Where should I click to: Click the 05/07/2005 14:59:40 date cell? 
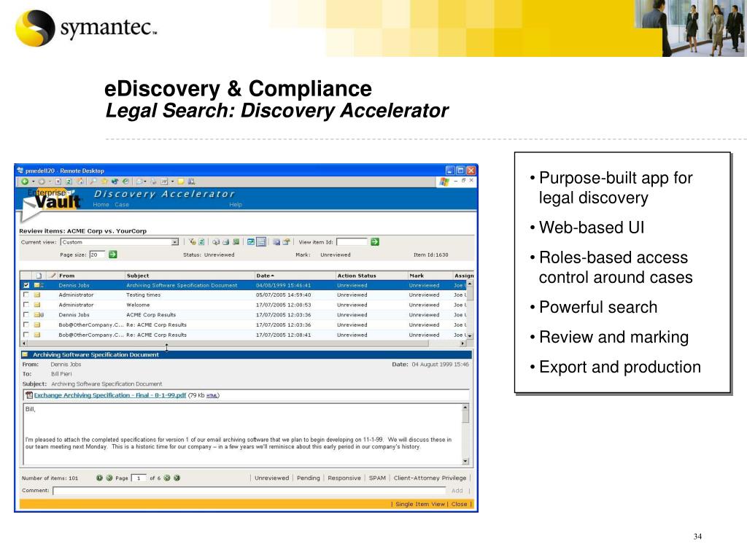click(284, 295)
